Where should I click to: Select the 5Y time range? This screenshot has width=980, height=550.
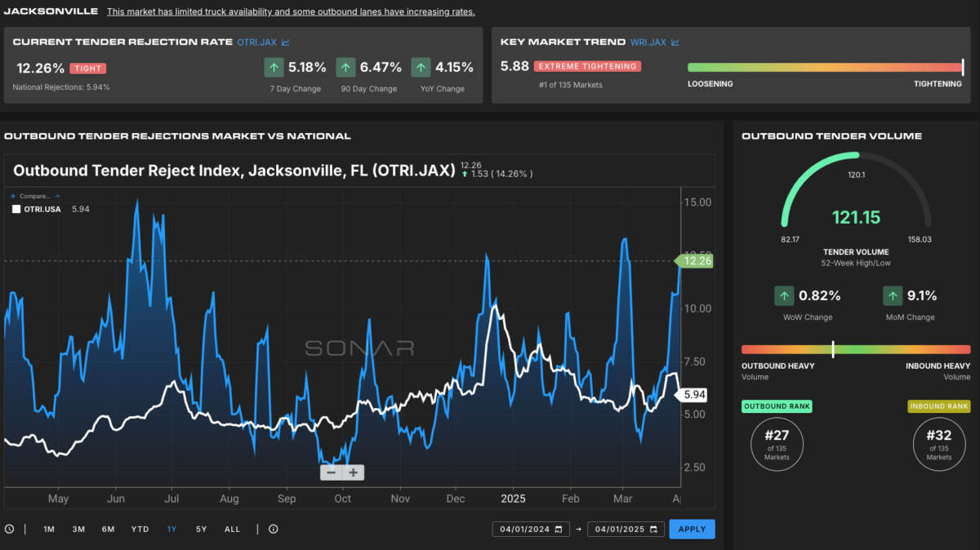[x=201, y=529]
